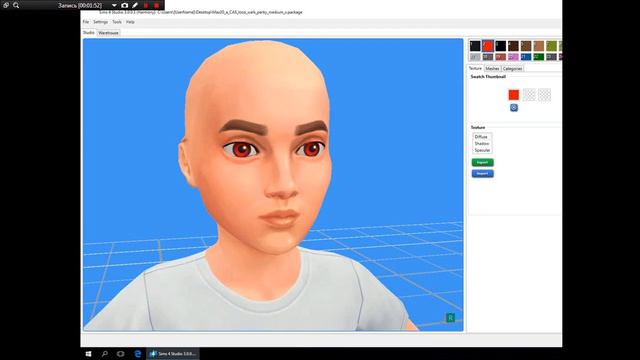Open the recorder dropdown arrow
The height and width of the screenshot is (360, 640).
[114, 5]
